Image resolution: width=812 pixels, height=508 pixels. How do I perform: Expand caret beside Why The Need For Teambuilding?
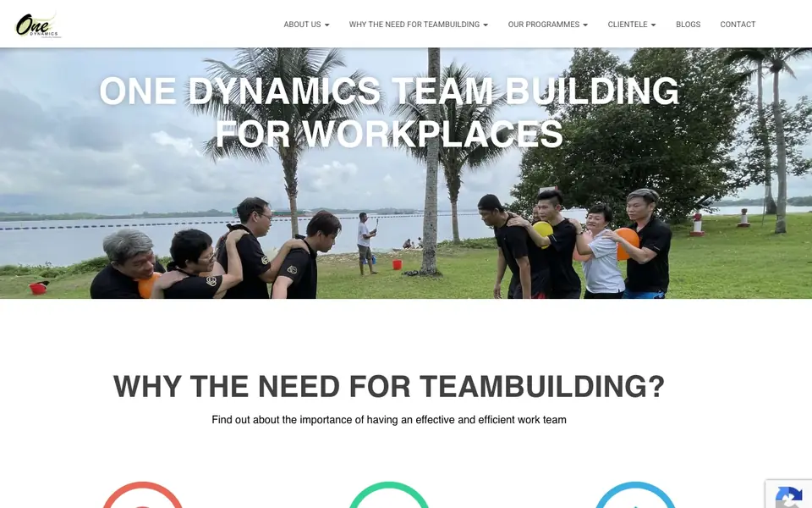pyautogui.click(x=486, y=25)
